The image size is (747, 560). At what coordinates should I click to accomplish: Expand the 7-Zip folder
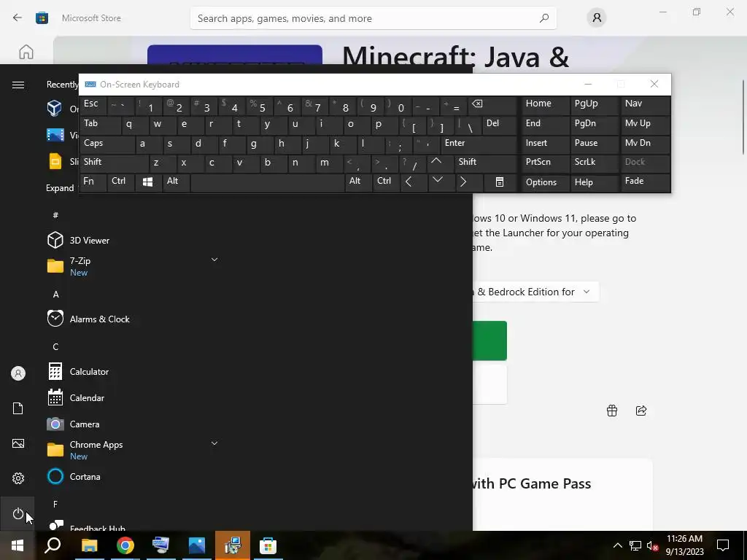pos(214,260)
